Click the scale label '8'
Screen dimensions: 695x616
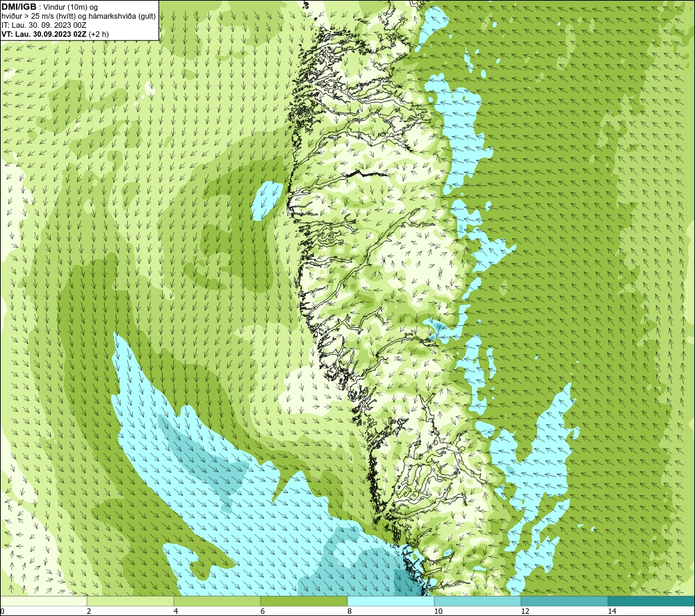(350, 612)
